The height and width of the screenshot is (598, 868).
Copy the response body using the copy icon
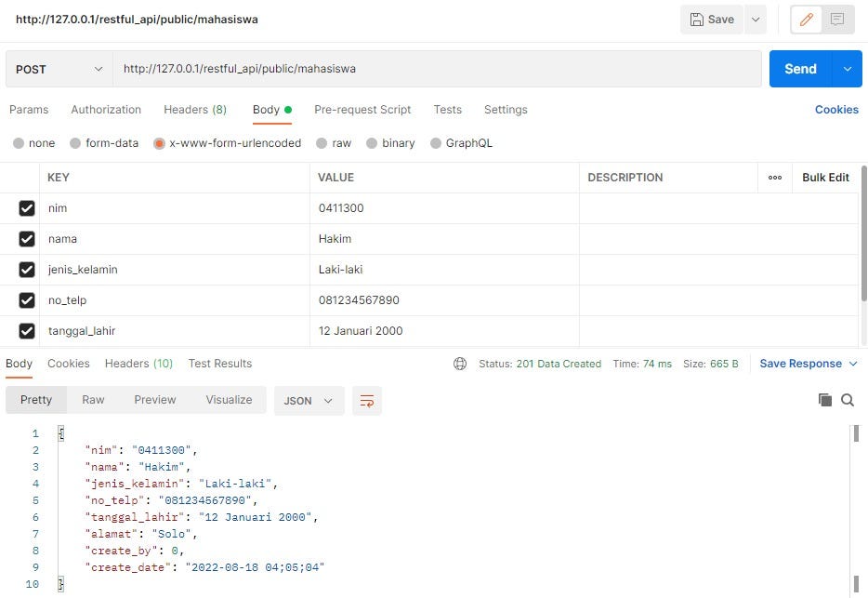pos(825,400)
